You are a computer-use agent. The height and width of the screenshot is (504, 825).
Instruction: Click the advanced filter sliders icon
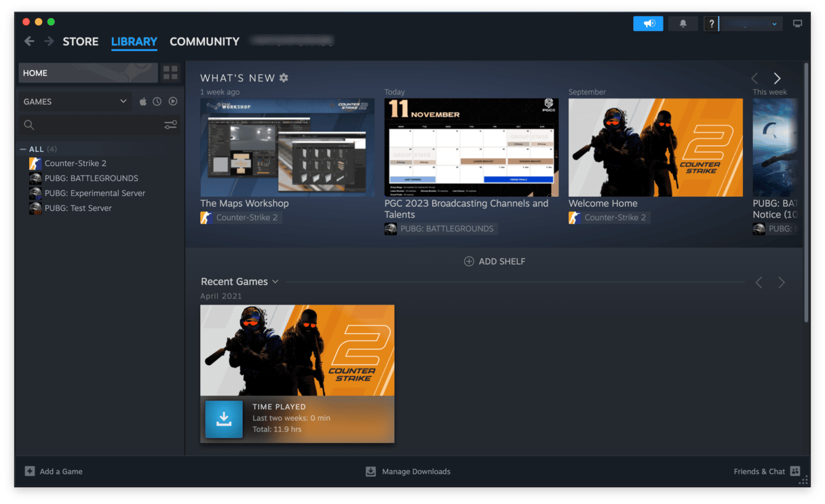(x=170, y=125)
